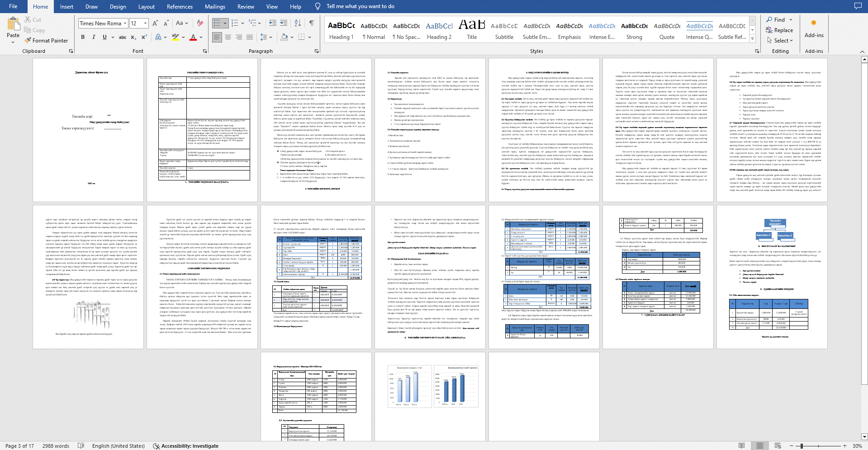This screenshot has width=868, height=450.
Task: Open the Select dropdown in Editing
Action: [780, 41]
